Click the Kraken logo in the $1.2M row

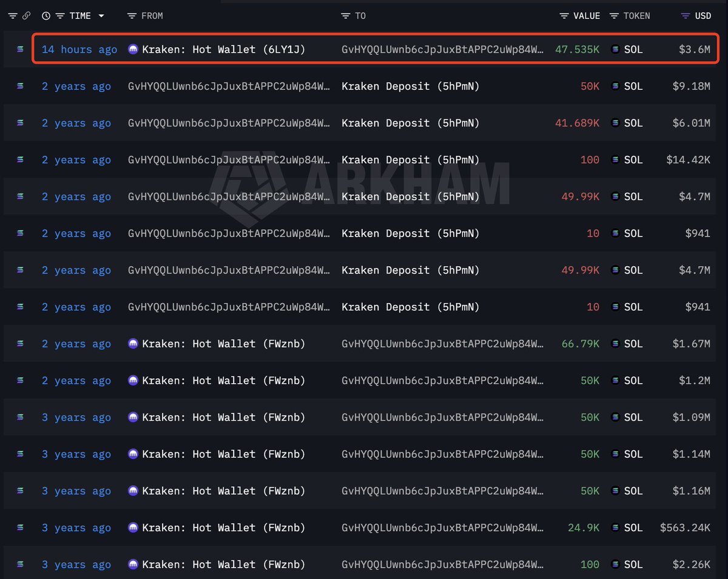(x=133, y=380)
